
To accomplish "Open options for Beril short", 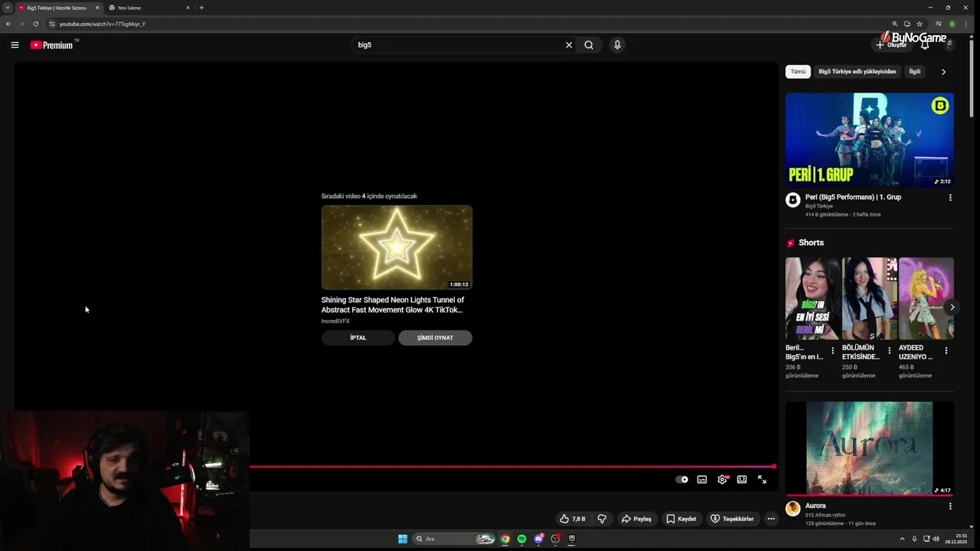I will tap(832, 350).
